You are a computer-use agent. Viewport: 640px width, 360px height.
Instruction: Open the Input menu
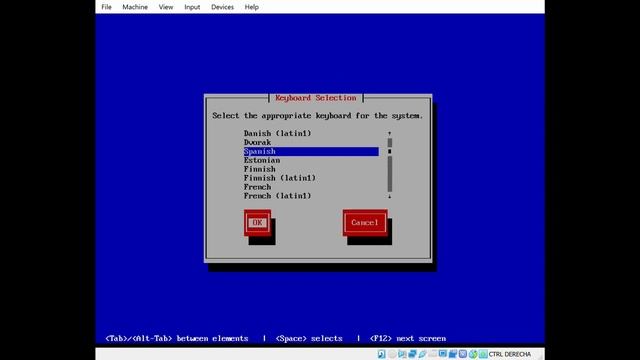click(x=192, y=7)
